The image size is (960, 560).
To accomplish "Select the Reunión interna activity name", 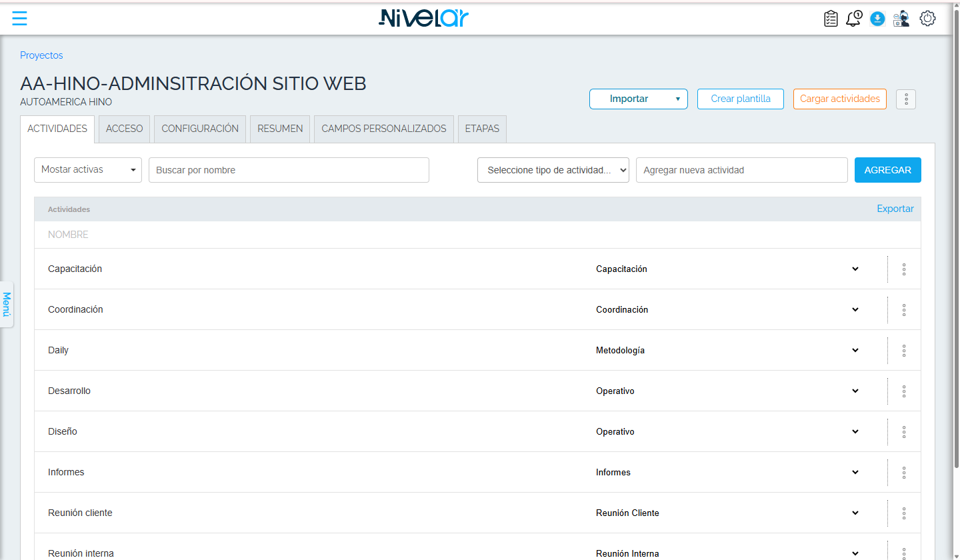I will click(x=81, y=553).
